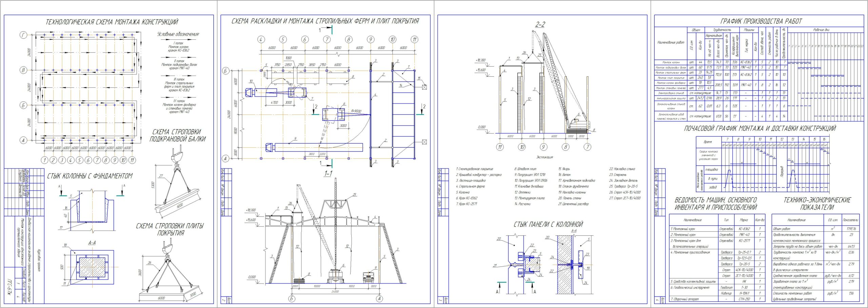Click the 'СХЕМА СТРОПОВКИ ПОДКРАНОВОЙ БАЛКИ' title
The height and width of the screenshot is (308, 868).
(x=177, y=135)
